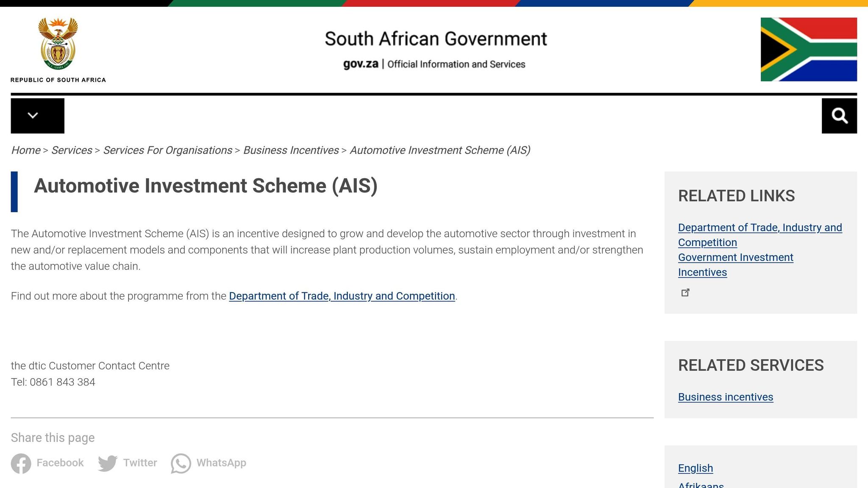Click the South African flag image
The image size is (868, 488).
[x=808, y=50]
